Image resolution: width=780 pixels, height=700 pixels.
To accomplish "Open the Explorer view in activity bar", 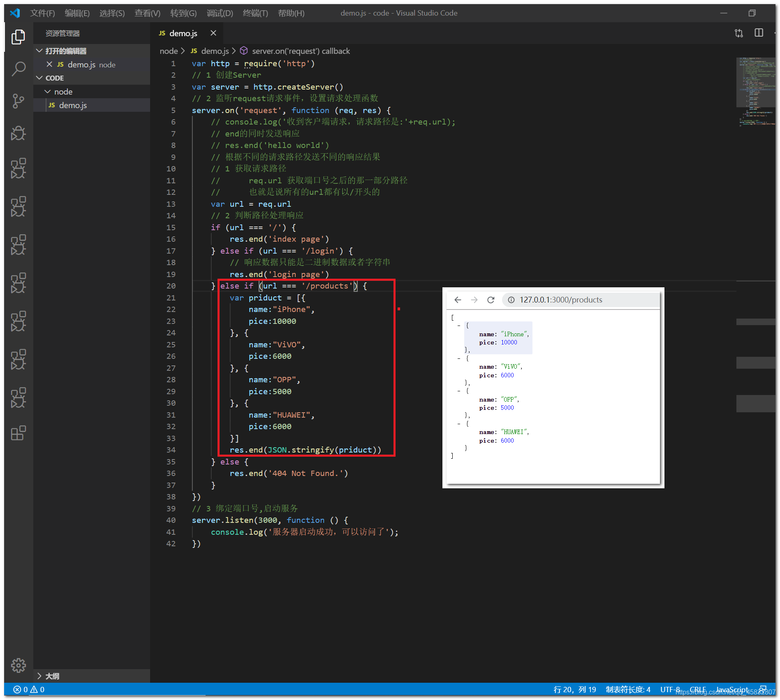I will click(18, 37).
